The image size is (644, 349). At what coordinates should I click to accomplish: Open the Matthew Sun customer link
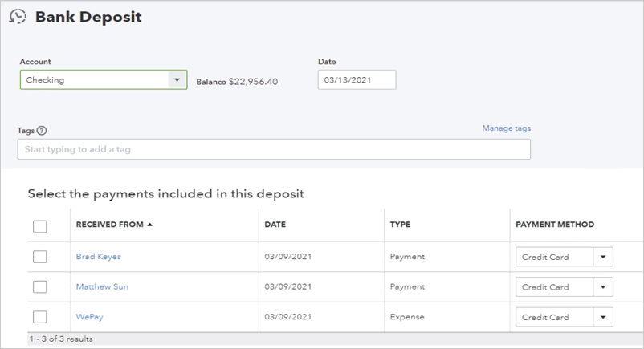click(101, 286)
